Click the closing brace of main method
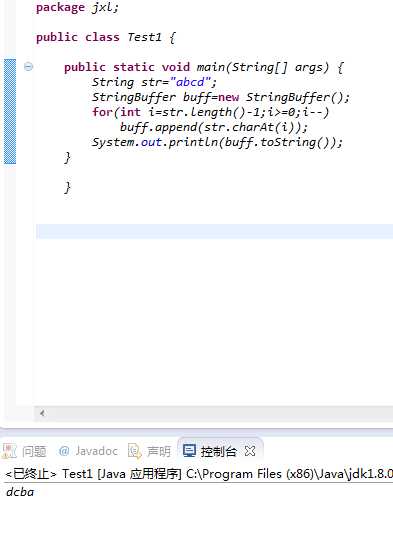This screenshot has width=393, height=557. pyautogui.click(x=68, y=157)
